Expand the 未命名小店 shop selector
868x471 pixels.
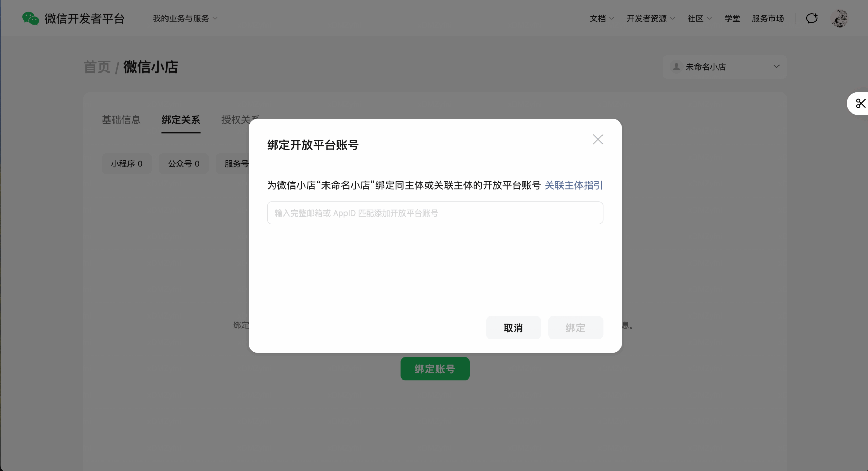click(x=776, y=67)
